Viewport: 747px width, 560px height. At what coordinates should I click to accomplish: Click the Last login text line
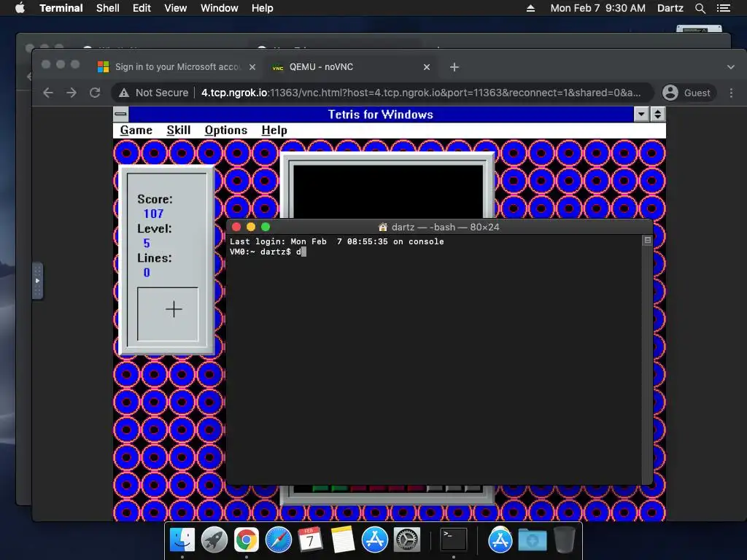click(337, 241)
